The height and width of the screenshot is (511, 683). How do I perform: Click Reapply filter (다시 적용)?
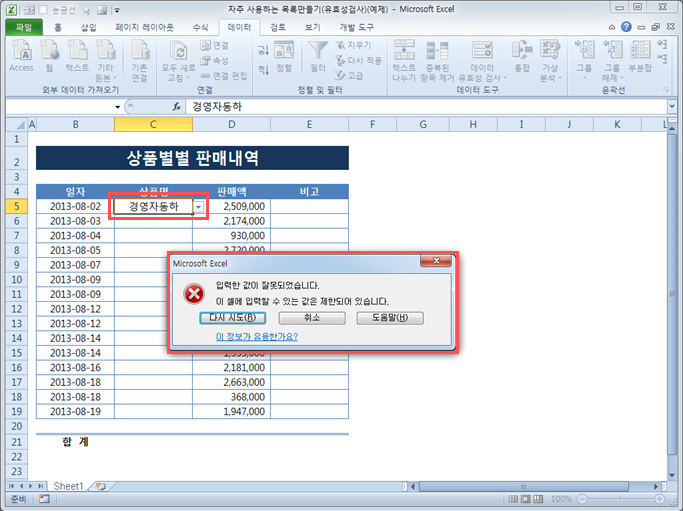coord(358,61)
